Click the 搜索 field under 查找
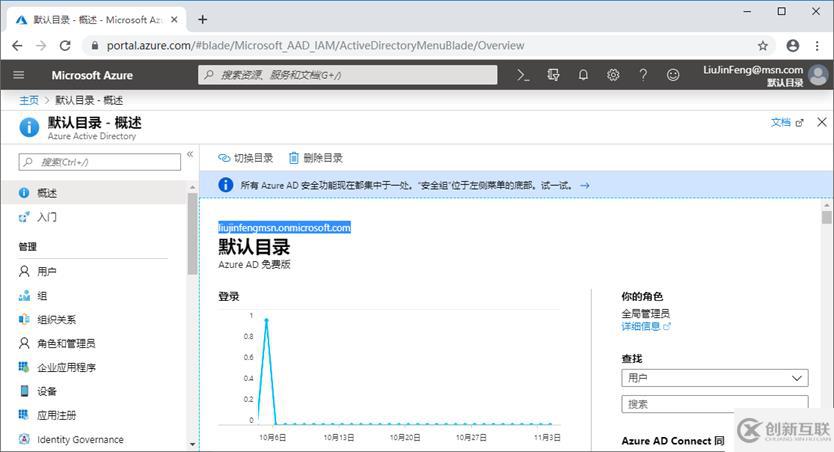The image size is (834, 452). (x=715, y=404)
